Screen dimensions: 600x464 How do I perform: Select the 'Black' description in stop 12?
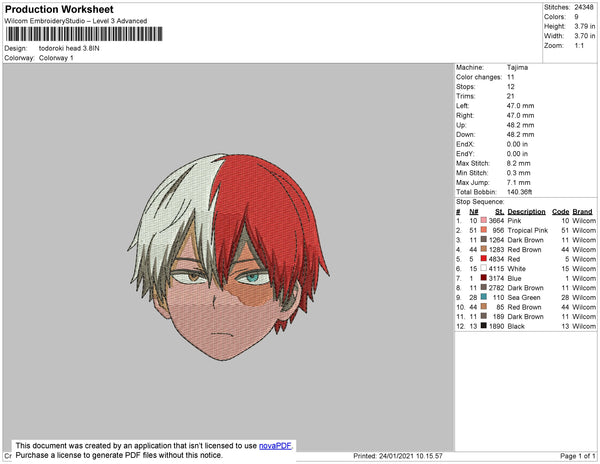pos(516,326)
